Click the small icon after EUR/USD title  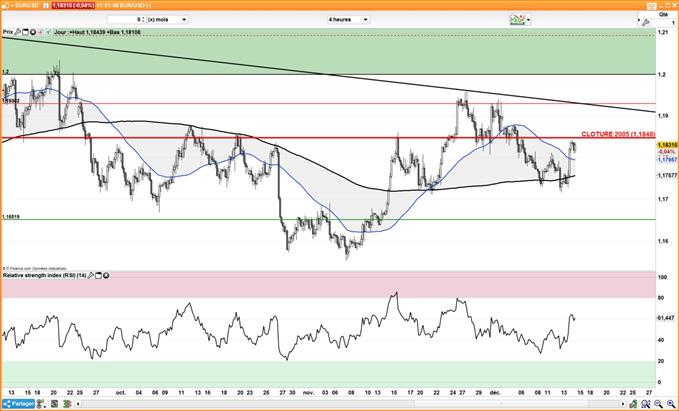tap(46, 6)
